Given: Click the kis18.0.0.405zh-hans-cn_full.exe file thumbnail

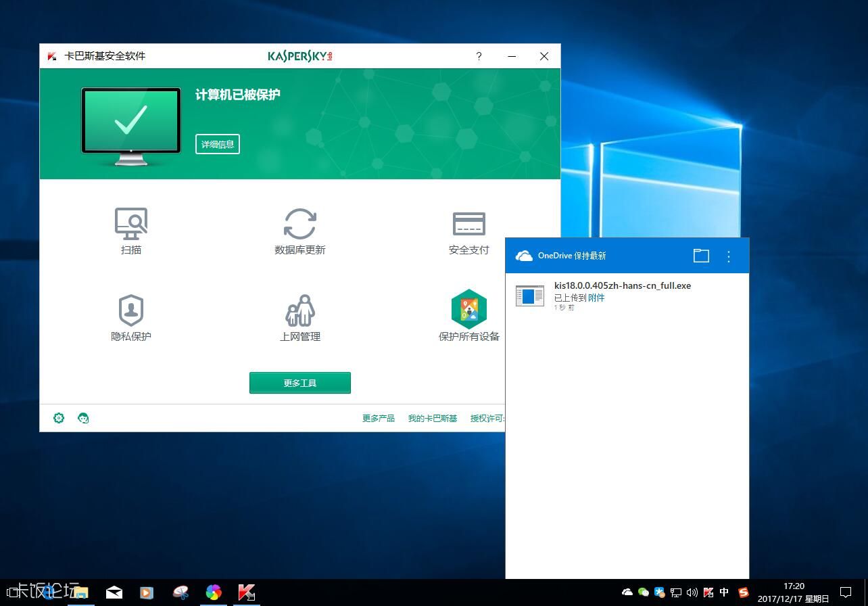Looking at the screenshot, I should click(x=530, y=296).
